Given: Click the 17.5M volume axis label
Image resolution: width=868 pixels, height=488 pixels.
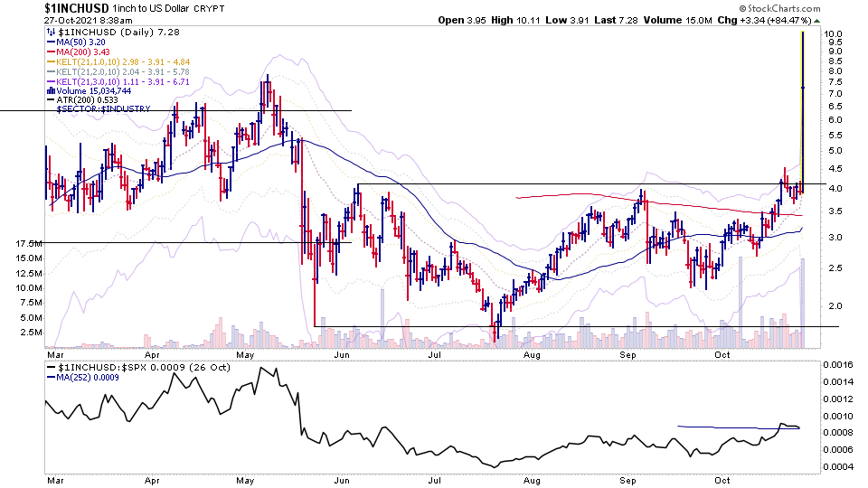Looking at the screenshot, I should [x=29, y=244].
